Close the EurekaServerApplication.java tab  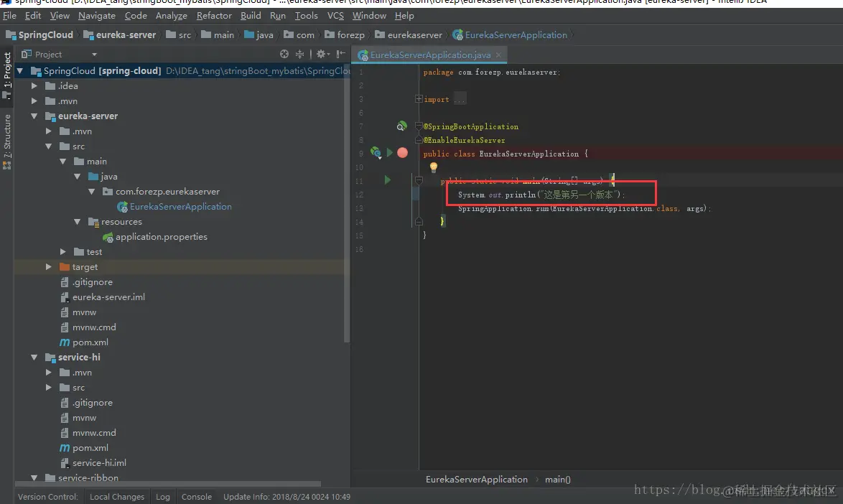coord(498,55)
